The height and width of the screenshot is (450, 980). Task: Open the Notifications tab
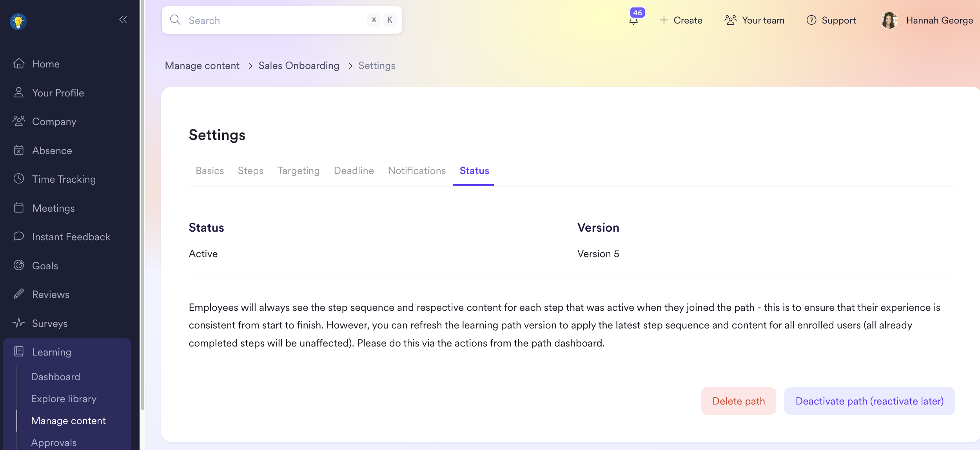[x=417, y=171]
